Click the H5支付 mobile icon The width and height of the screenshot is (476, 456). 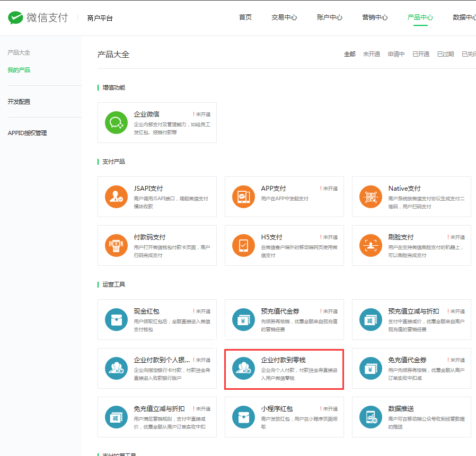[x=243, y=246]
